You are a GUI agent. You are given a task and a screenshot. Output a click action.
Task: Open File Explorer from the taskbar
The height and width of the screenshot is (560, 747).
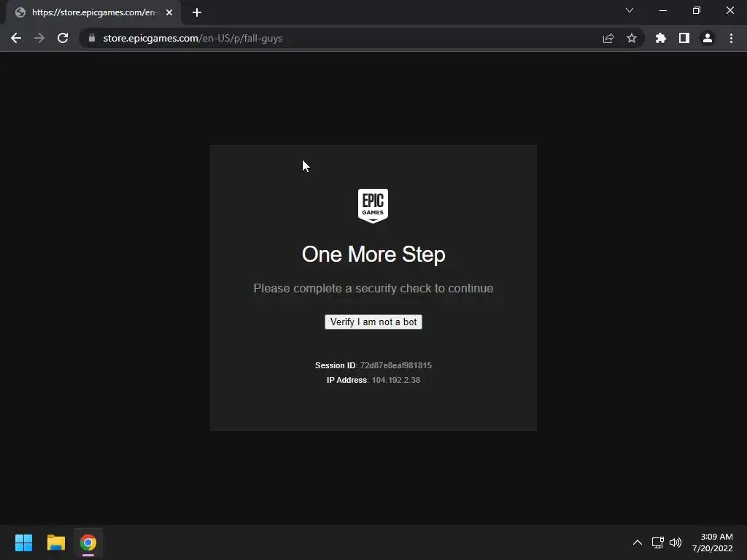(x=55, y=542)
